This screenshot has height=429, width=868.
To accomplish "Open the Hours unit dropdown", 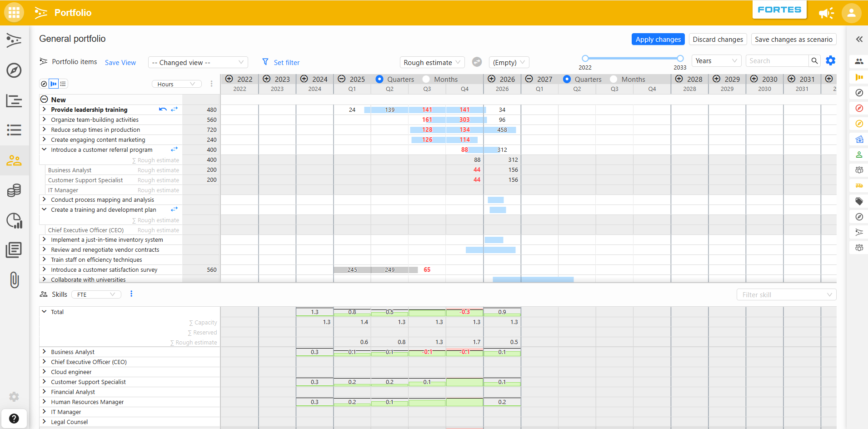I will coord(177,84).
